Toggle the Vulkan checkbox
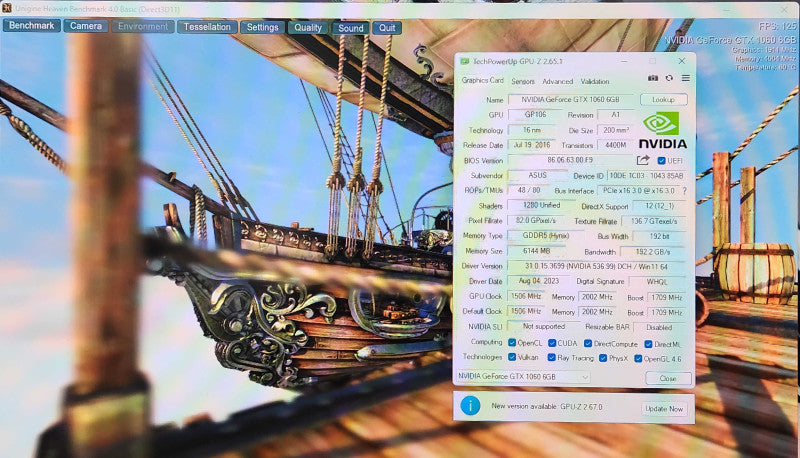The image size is (800, 458). pos(512,357)
